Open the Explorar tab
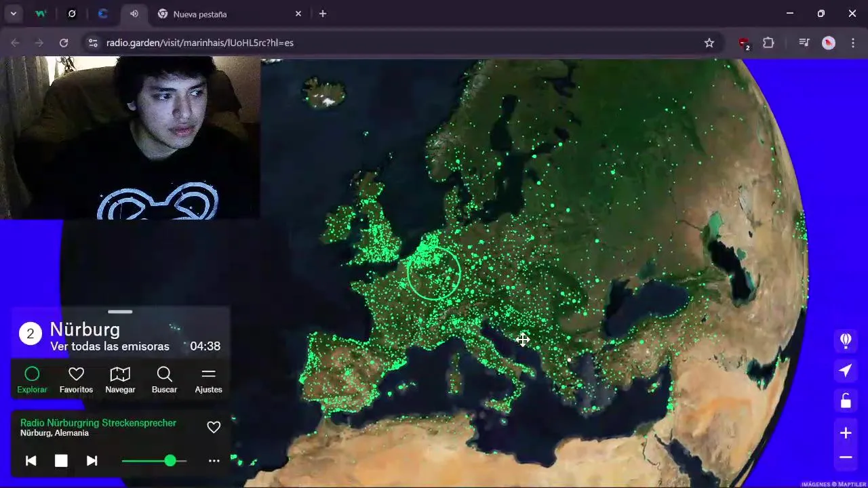 32,380
